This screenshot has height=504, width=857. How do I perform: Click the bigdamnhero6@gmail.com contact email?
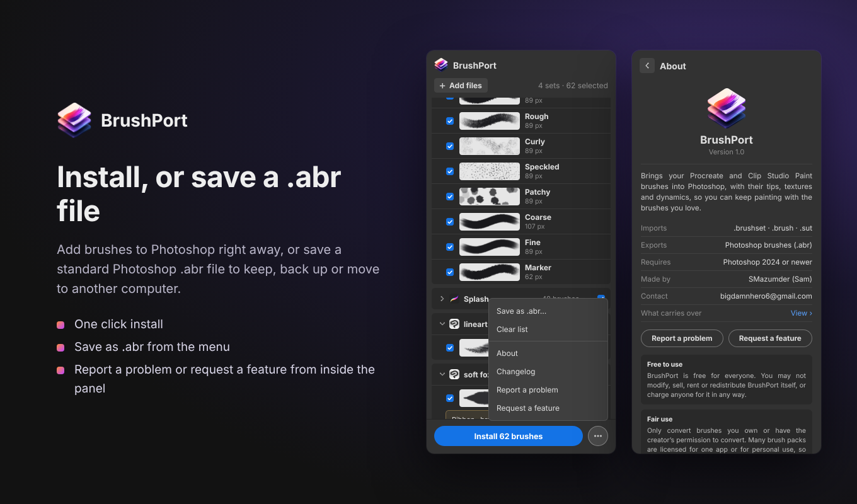click(766, 296)
